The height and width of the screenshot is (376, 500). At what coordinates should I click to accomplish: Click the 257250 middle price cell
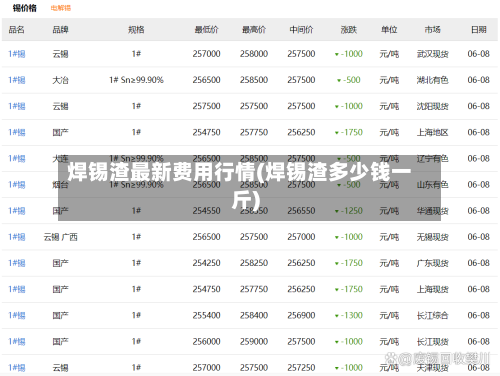point(301,368)
